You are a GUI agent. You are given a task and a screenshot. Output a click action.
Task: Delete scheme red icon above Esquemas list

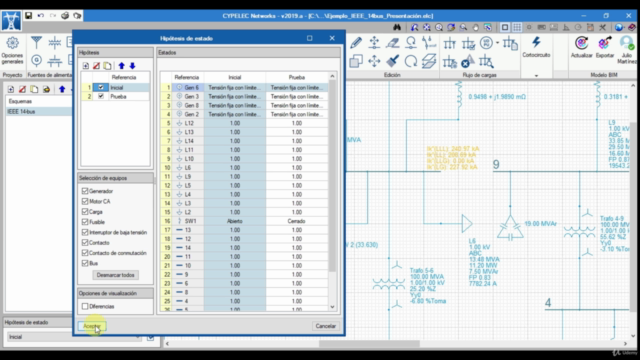pyautogui.click(x=22, y=89)
